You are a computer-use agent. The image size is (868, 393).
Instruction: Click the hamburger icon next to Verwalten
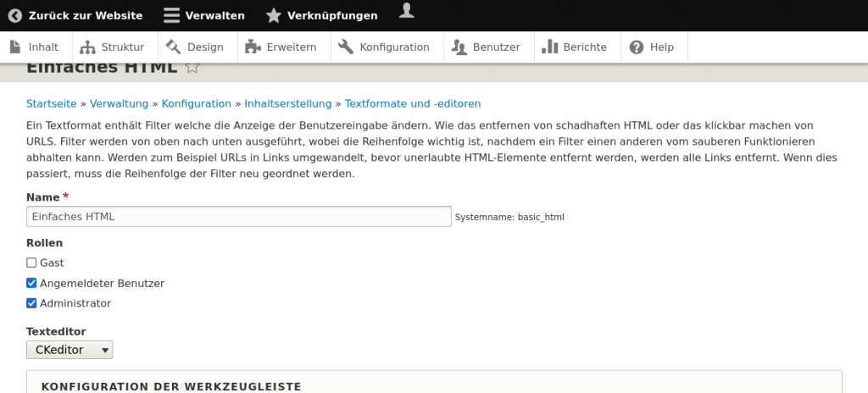click(171, 15)
